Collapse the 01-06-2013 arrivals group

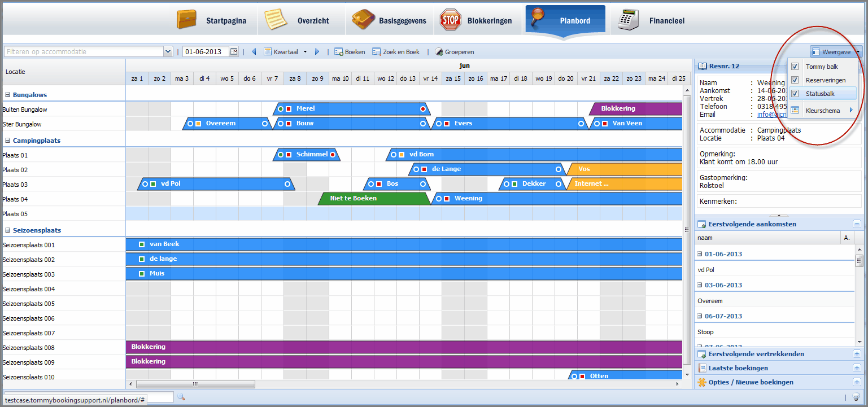click(700, 254)
